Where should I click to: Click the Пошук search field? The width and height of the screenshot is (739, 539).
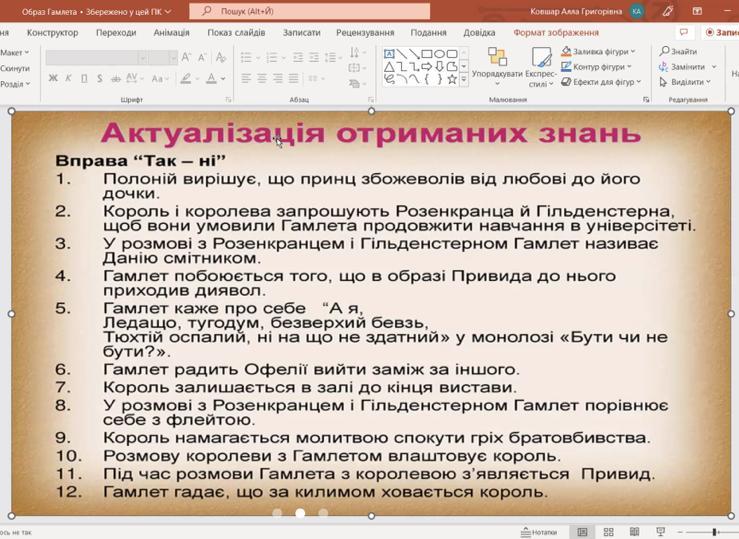pos(310,11)
